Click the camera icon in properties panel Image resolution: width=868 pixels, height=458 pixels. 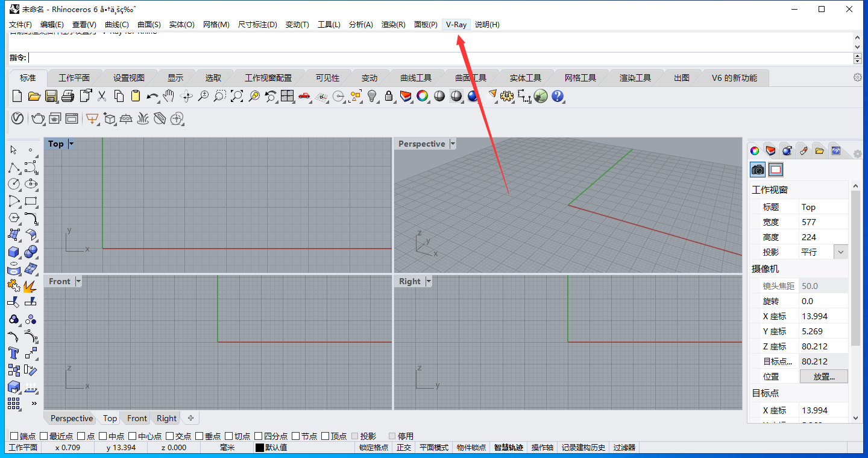pyautogui.click(x=758, y=170)
